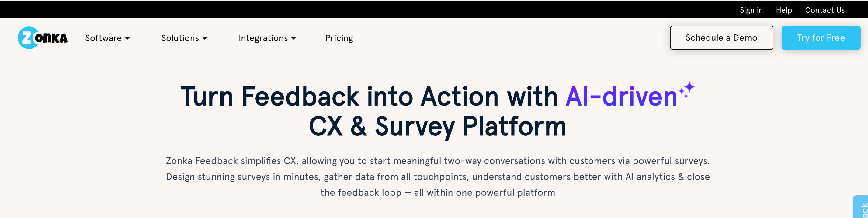The height and width of the screenshot is (218, 868).
Task: Click the blue Z circle in Zonka logo
Action: [x=28, y=38]
